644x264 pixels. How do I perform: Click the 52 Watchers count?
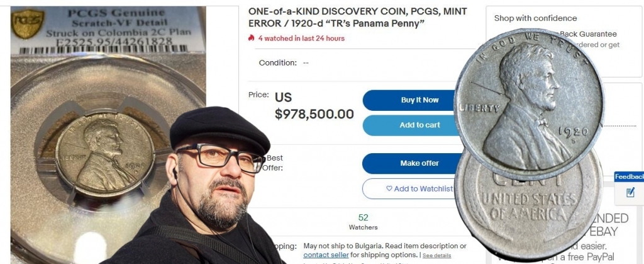[x=363, y=222]
